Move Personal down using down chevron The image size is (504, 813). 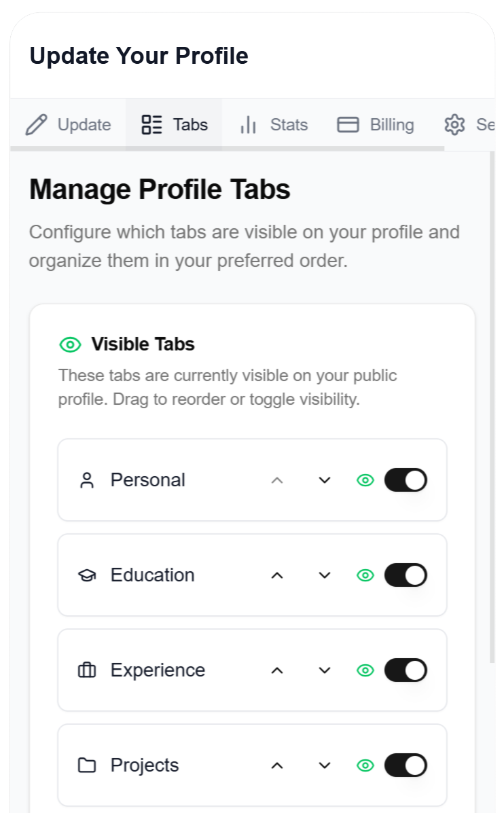point(325,480)
